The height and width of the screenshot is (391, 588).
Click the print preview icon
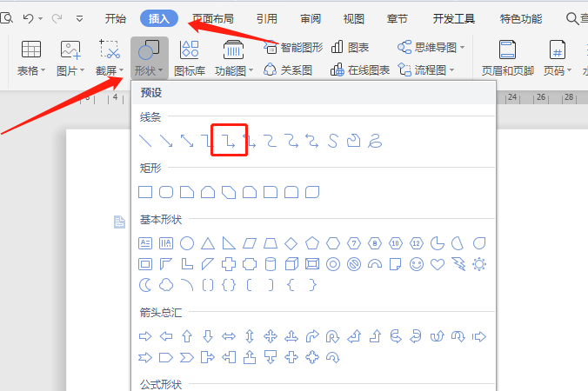(6, 18)
